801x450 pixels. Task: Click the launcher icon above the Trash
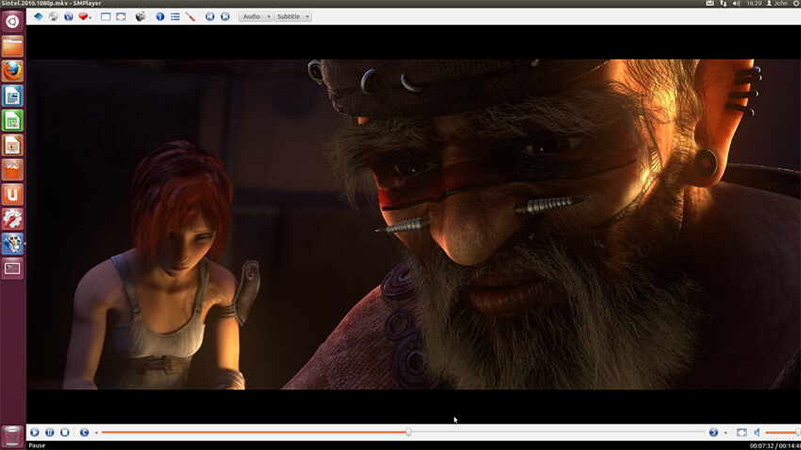click(12, 268)
